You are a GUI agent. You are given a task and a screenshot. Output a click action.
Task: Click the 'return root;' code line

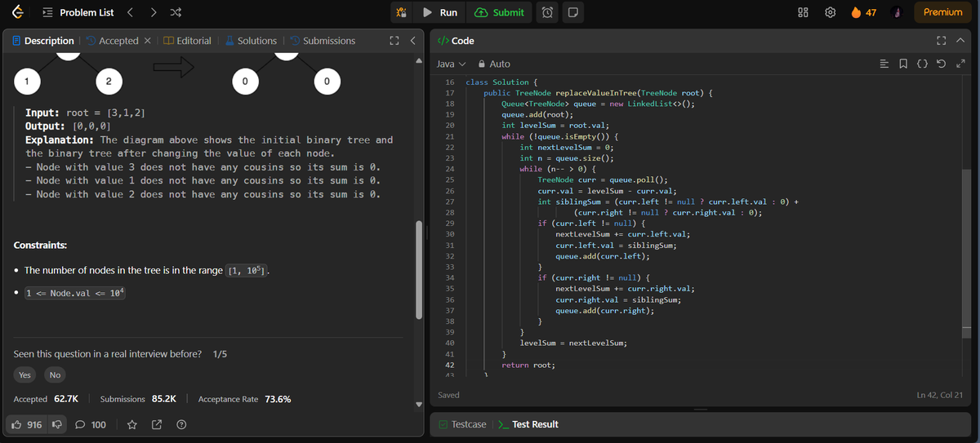528,365
